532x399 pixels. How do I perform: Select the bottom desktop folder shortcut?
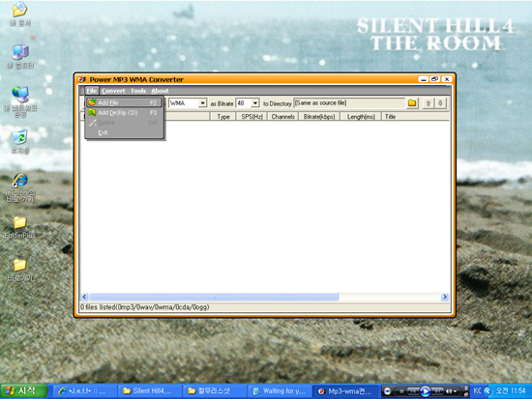20,270
